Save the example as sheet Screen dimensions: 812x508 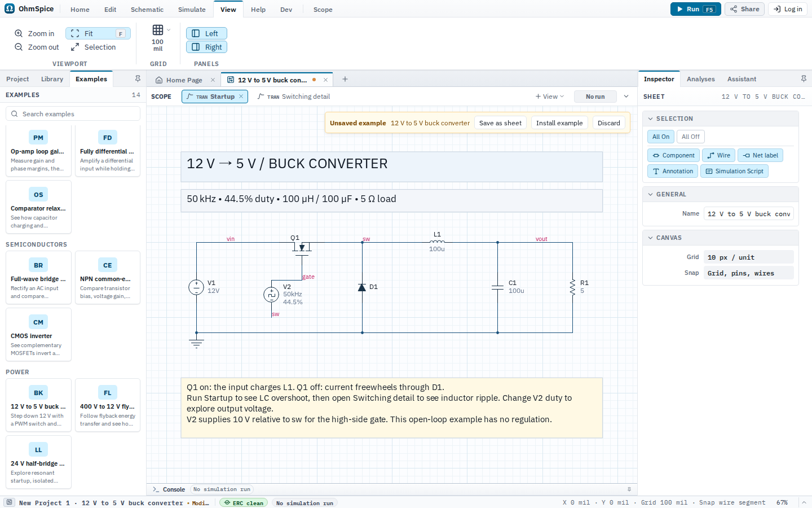[x=500, y=123]
